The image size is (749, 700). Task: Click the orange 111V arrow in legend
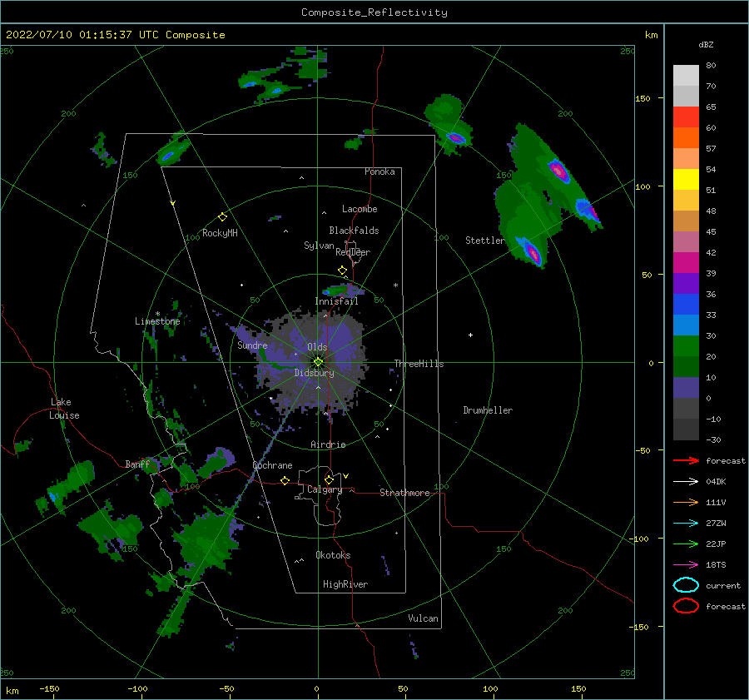click(686, 502)
